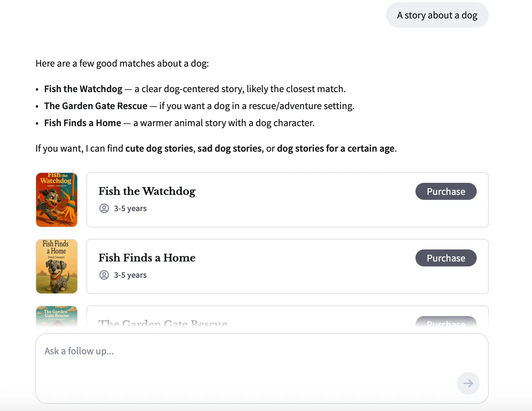Click in the Ask a follow up field
Screen dimensions: 532x411
pyautogui.click(x=262, y=368)
